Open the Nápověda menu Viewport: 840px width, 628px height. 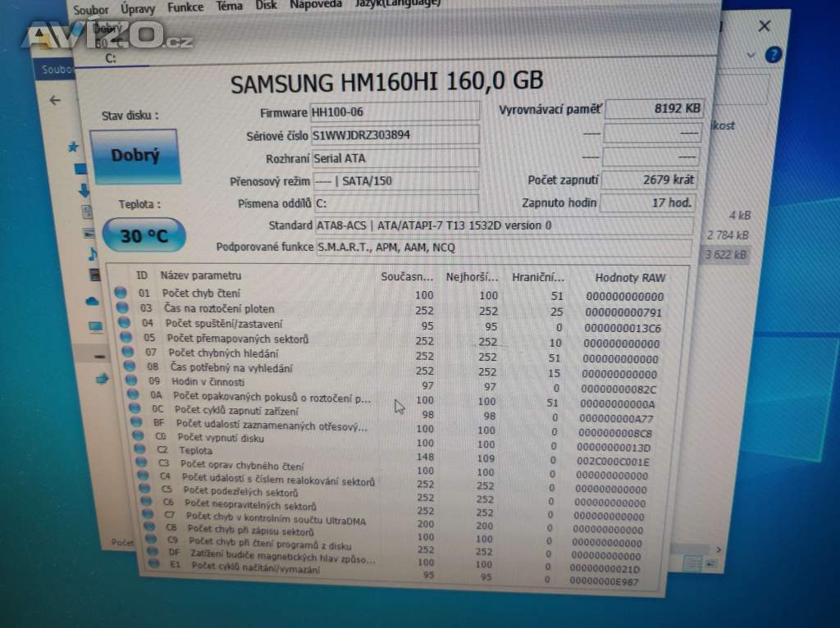316,4
